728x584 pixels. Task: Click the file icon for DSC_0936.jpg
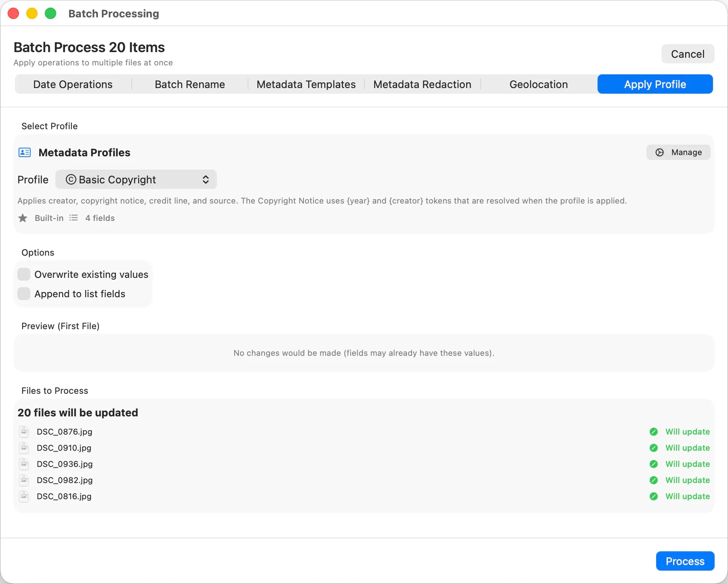(x=24, y=464)
